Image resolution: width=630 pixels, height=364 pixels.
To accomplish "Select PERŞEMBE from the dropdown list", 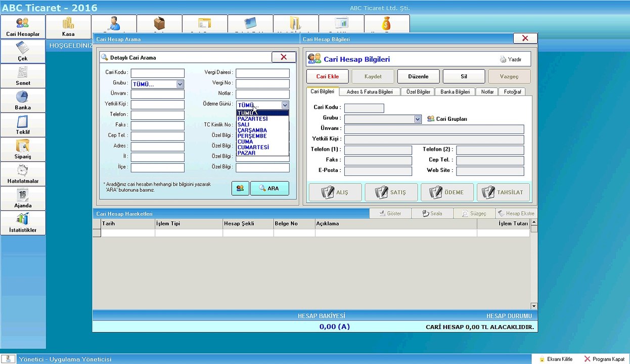I will pyautogui.click(x=262, y=136).
